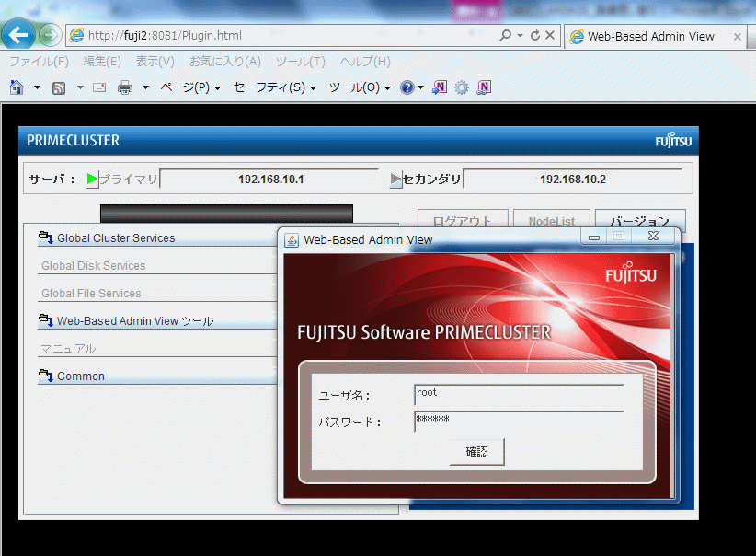Click the search magnifier in address bar
Image resolution: width=756 pixels, height=556 pixels.
(505, 35)
